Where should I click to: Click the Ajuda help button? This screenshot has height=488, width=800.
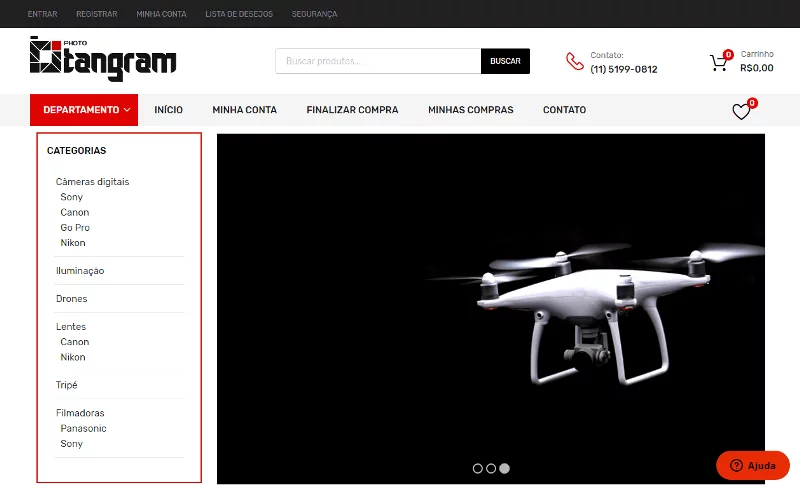[x=753, y=465]
